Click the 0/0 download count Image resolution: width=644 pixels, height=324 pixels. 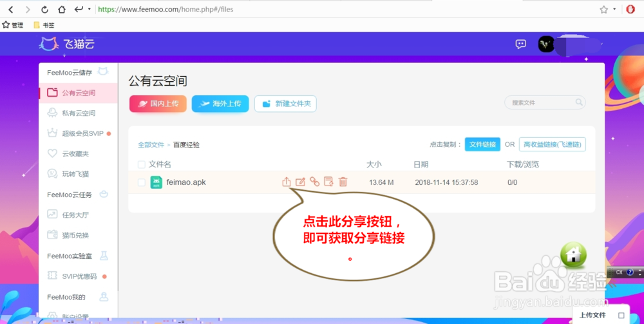tap(512, 182)
